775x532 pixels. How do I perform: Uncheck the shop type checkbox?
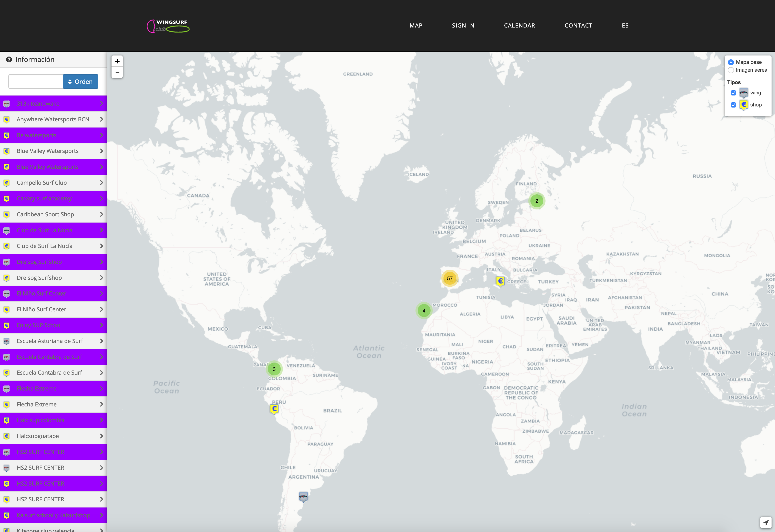(733, 105)
